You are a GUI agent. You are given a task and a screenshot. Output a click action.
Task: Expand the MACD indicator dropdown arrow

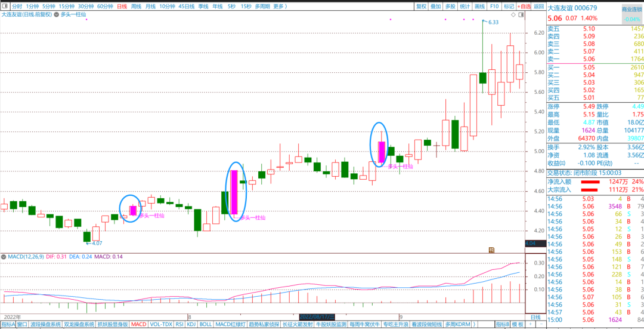tap(4, 257)
